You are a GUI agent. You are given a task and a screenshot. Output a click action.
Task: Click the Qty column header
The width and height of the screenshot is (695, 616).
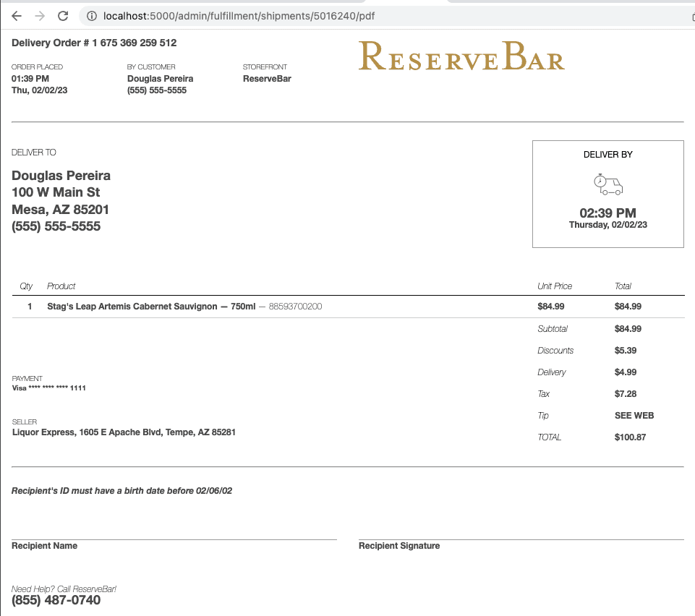(26, 286)
